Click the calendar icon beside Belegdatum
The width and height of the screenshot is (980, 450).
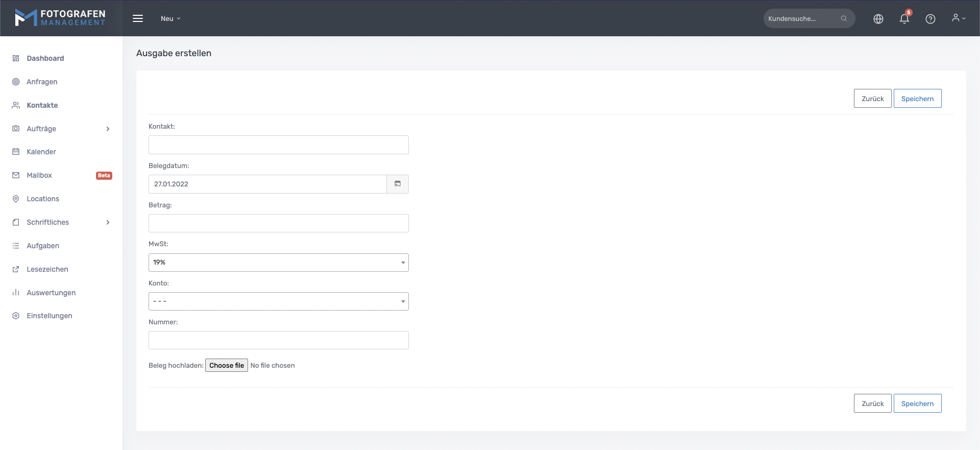click(398, 184)
